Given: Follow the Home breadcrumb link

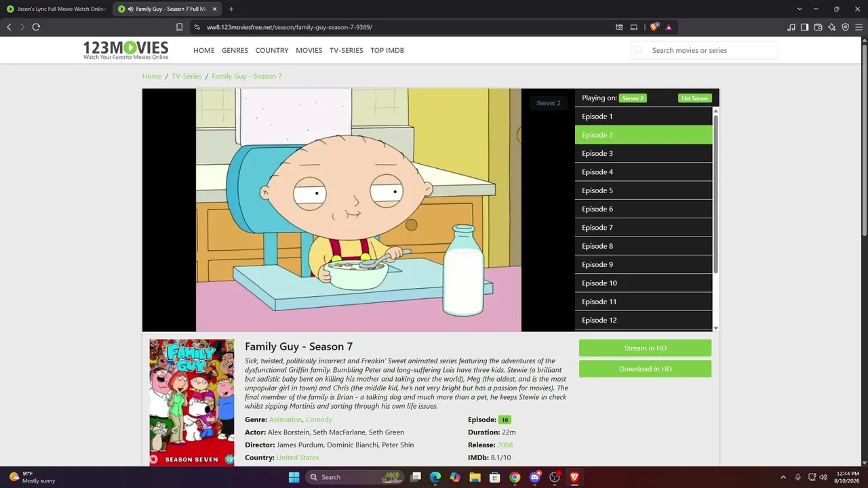Looking at the screenshot, I should coord(152,76).
